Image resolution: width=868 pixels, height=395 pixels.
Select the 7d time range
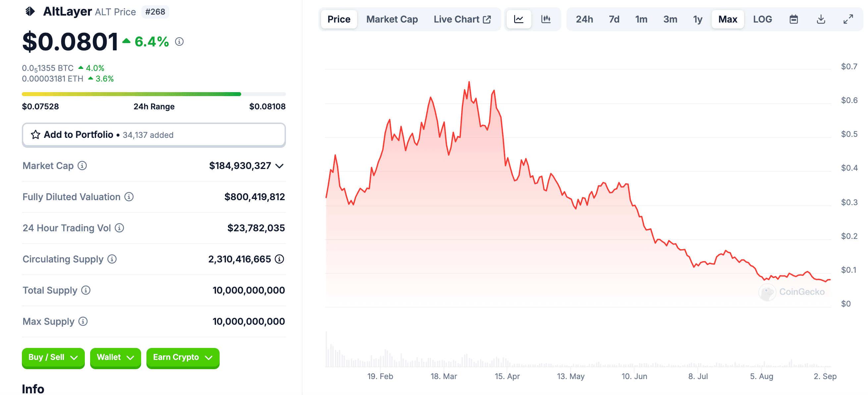(x=614, y=19)
